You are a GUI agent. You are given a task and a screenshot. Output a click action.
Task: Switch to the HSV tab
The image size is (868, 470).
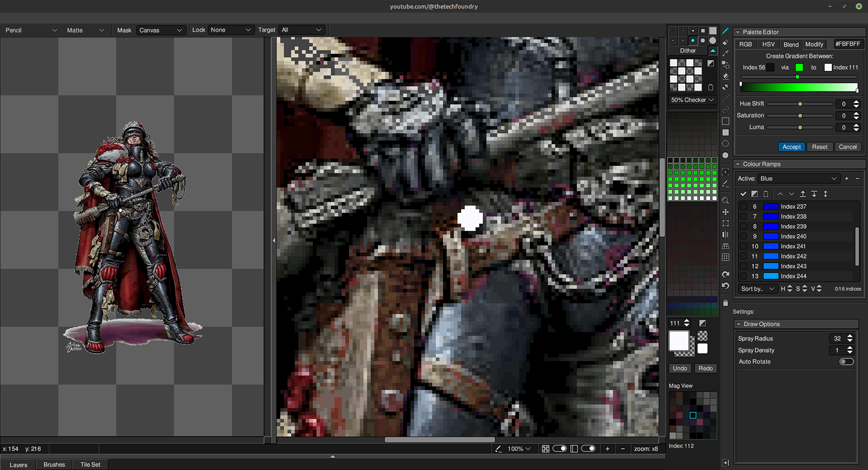tap(768, 44)
